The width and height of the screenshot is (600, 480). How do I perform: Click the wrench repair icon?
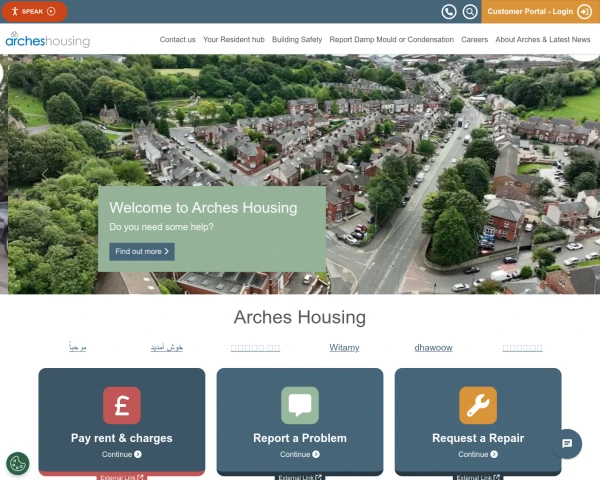(x=478, y=405)
